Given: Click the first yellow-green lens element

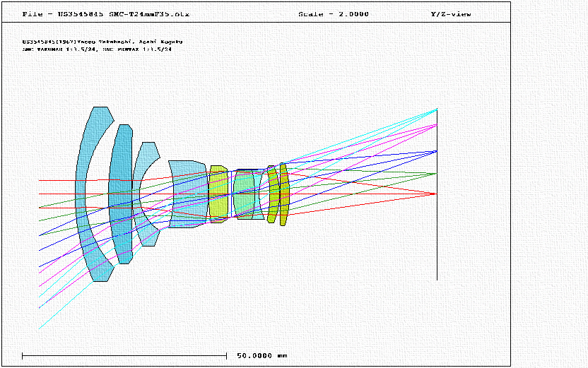Looking at the screenshot, I should click(x=218, y=194).
